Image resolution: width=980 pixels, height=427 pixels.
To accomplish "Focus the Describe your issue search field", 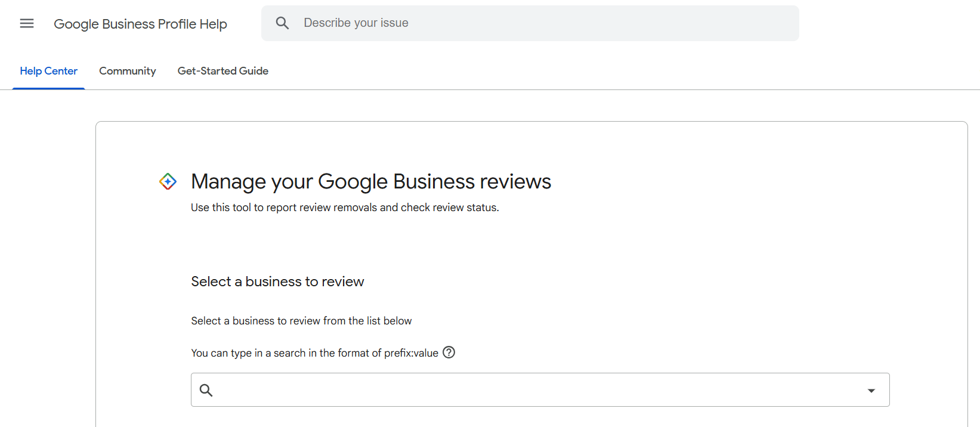I will [530, 23].
